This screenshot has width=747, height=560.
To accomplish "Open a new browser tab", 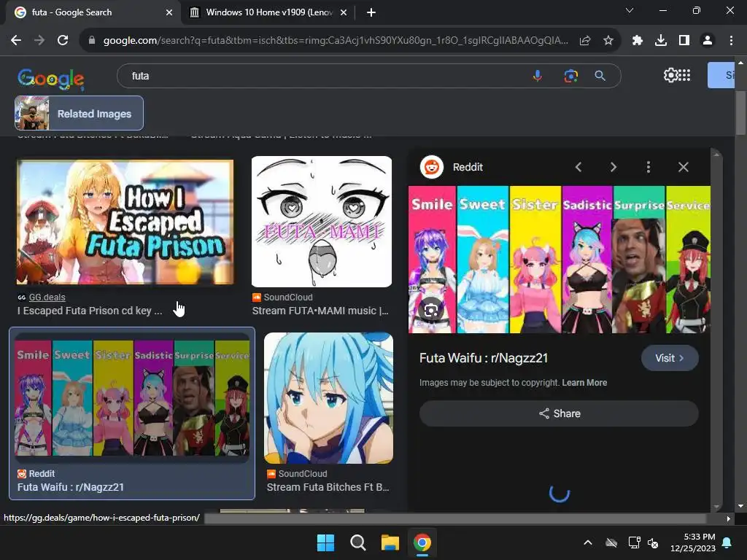I will click(x=371, y=12).
